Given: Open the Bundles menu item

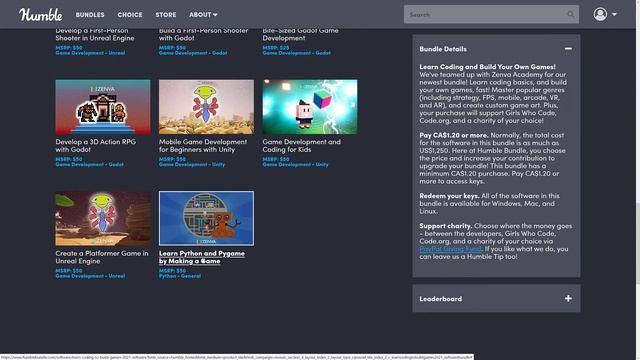Looking at the screenshot, I should [x=90, y=15].
